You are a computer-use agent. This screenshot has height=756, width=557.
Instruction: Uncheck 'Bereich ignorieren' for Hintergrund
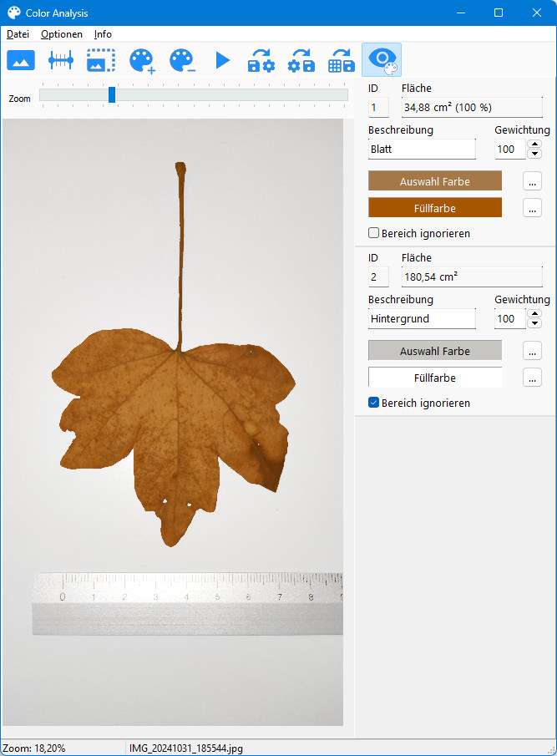(x=374, y=403)
